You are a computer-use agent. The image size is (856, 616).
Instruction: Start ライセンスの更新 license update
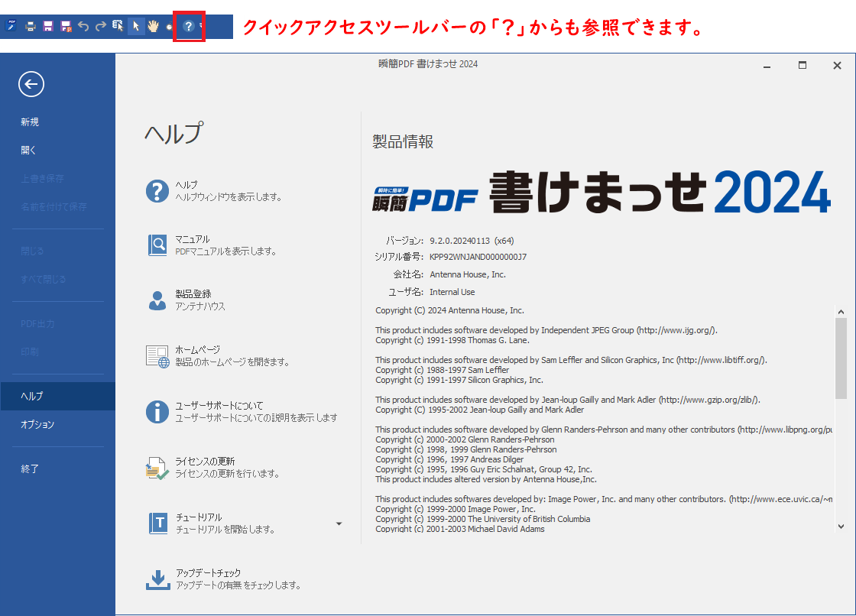pyautogui.click(x=213, y=468)
